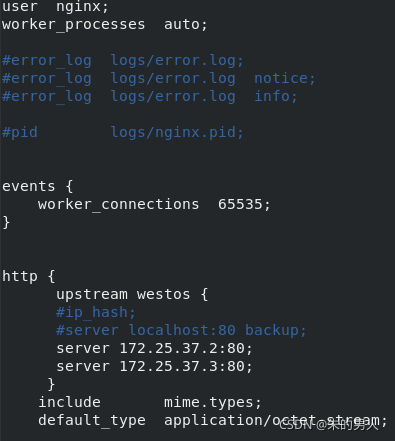Click the 'worker_connections' directive
Image resolution: width=395 pixels, height=441 pixels.
(118, 204)
